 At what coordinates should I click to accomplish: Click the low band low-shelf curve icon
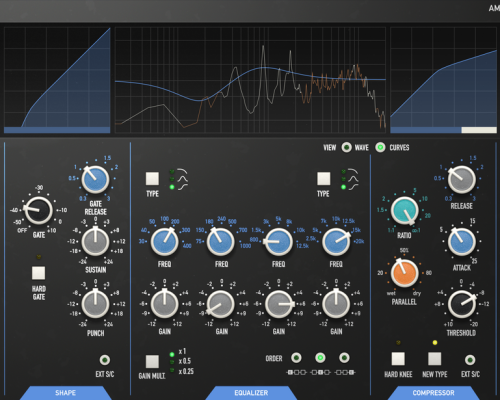click(x=182, y=187)
